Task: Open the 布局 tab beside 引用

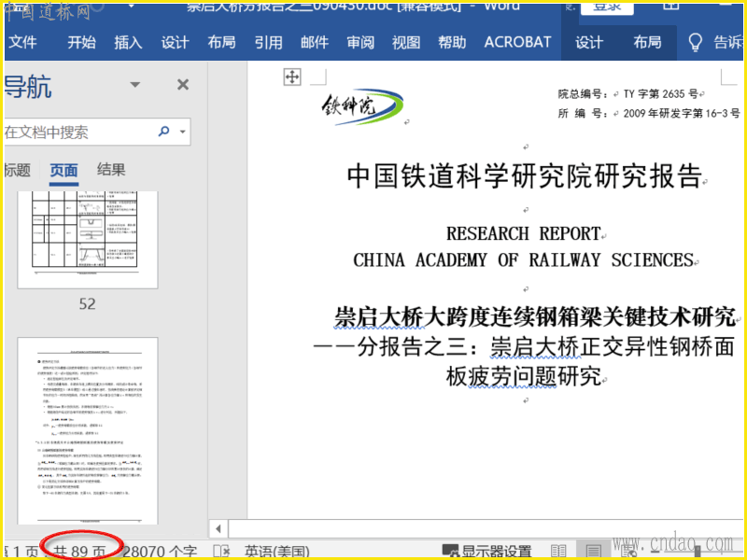Action: click(x=221, y=42)
